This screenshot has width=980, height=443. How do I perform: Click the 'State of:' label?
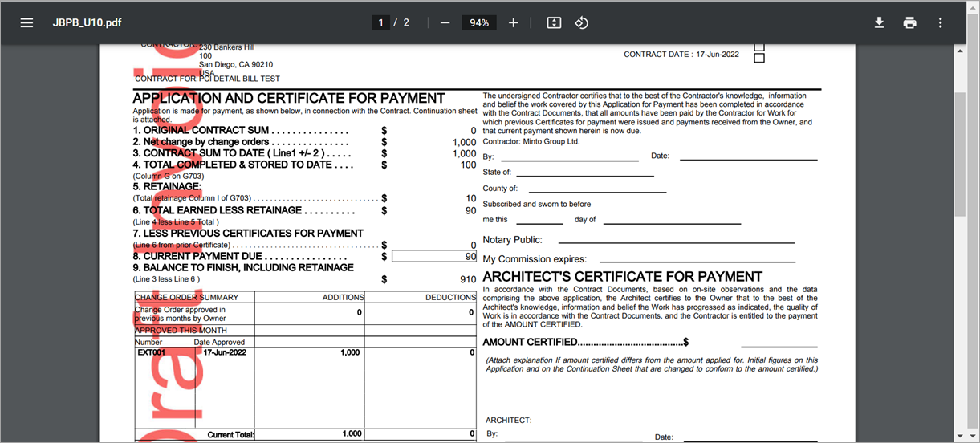click(497, 172)
